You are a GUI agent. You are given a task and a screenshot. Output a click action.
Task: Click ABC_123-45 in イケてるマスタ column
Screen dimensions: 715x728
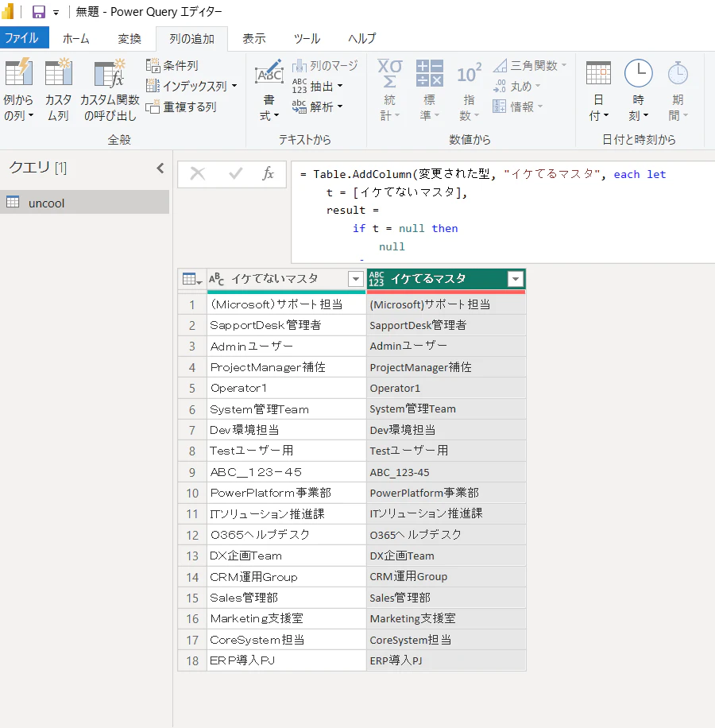coord(446,472)
